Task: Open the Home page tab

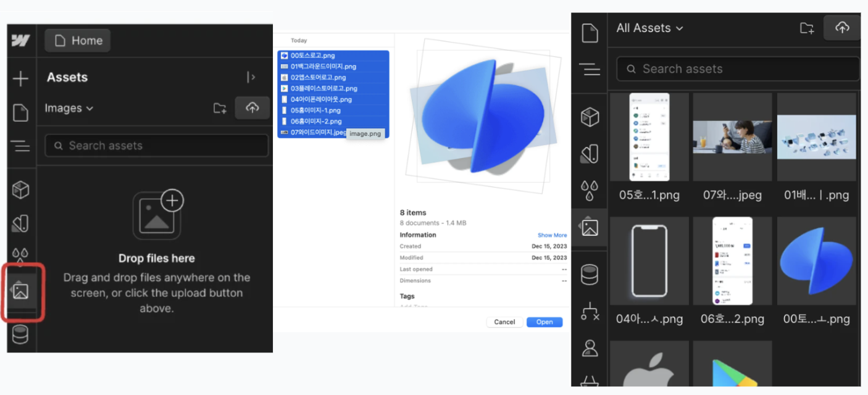Action: tap(78, 41)
